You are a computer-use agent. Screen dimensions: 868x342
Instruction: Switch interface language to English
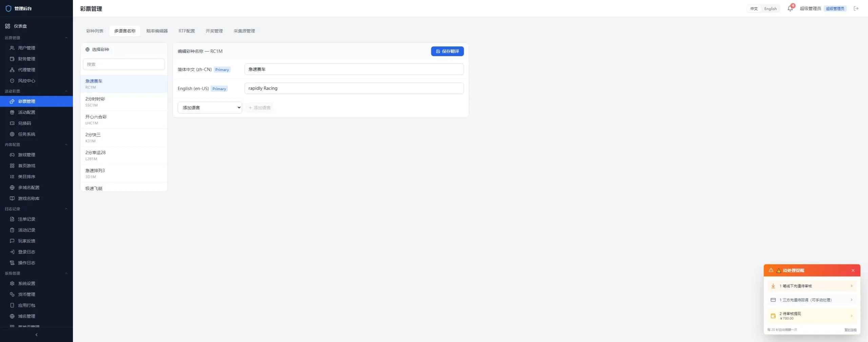click(770, 8)
